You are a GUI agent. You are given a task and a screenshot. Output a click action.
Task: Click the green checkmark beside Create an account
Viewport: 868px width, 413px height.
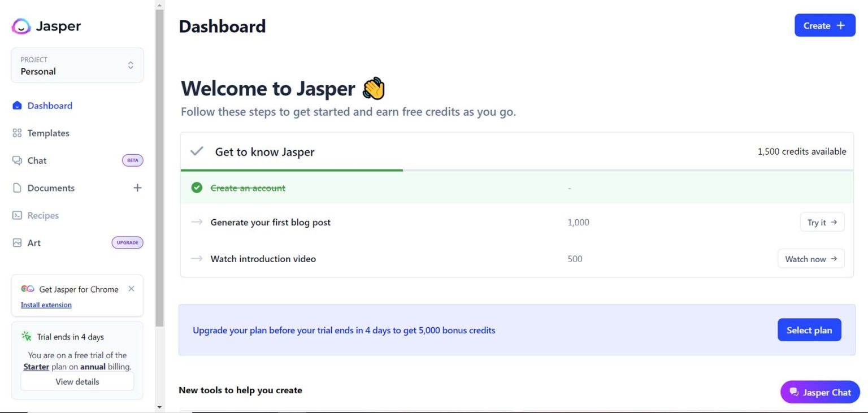[x=196, y=188]
